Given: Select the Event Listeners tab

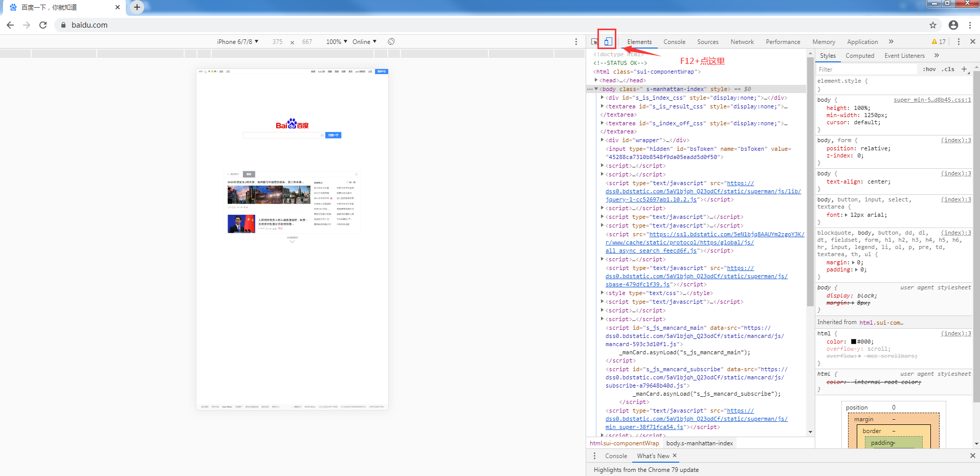Looking at the screenshot, I should pyautogui.click(x=904, y=55).
